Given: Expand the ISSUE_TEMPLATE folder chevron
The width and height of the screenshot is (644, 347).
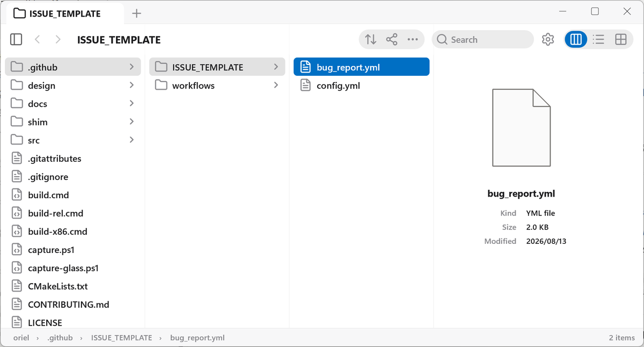Looking at the screenshot, I should [276, 67].
